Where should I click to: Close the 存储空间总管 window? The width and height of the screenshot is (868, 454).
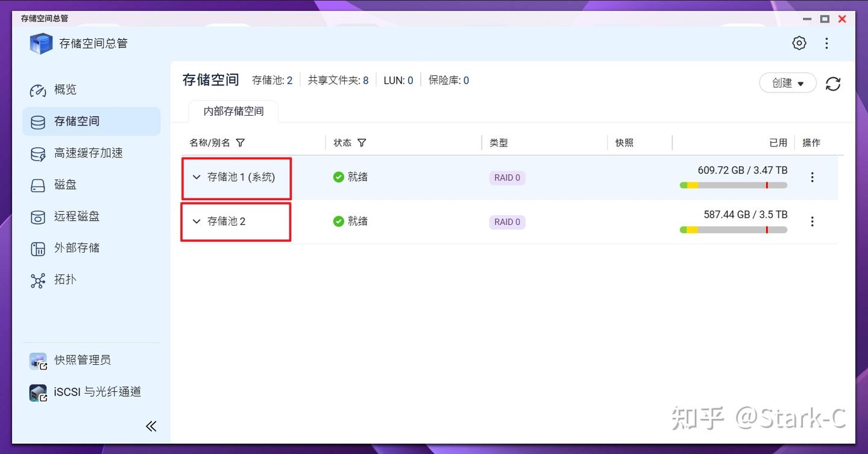[842, 19]
